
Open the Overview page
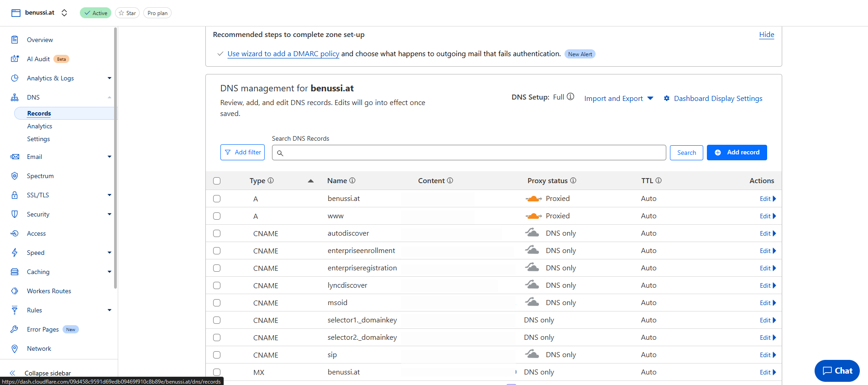(x=40, y=40)
